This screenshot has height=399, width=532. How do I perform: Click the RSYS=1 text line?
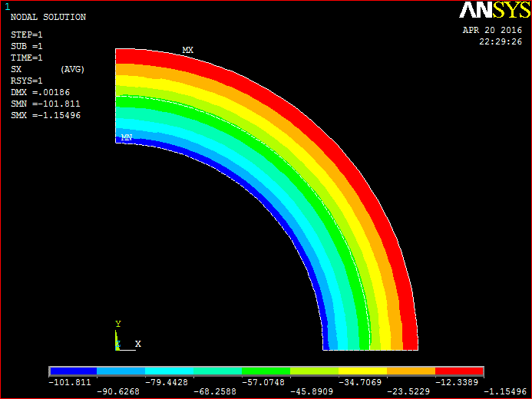coord(27,81)
